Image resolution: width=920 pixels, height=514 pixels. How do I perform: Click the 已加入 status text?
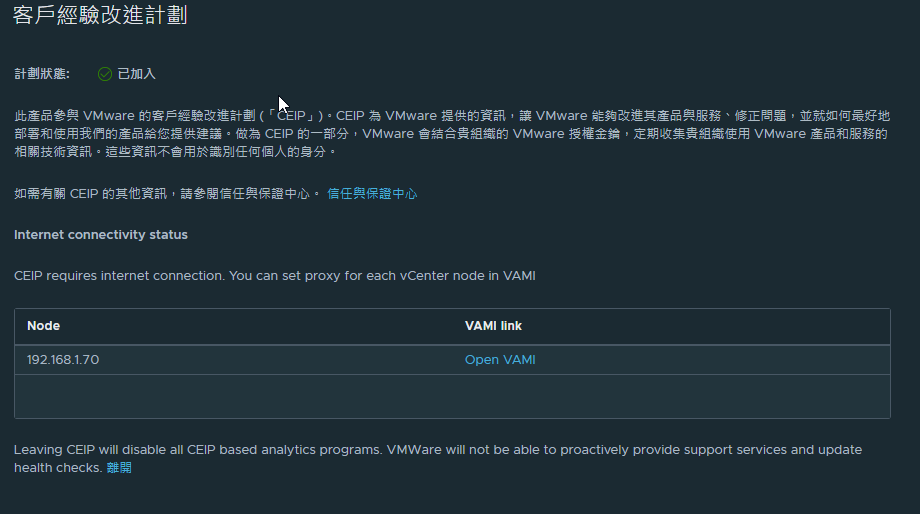pos(136,74)
